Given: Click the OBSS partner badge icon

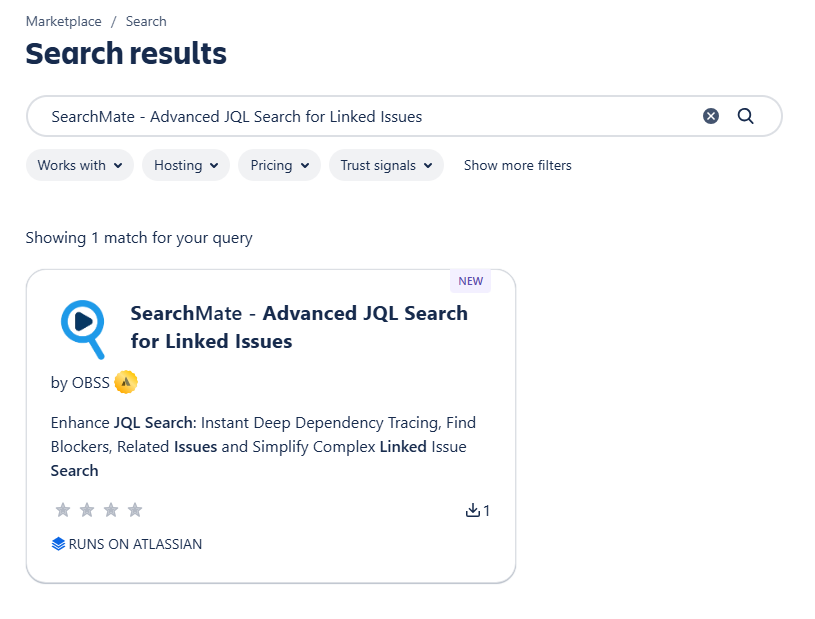Looking at the screenshot, I should 125,382.
